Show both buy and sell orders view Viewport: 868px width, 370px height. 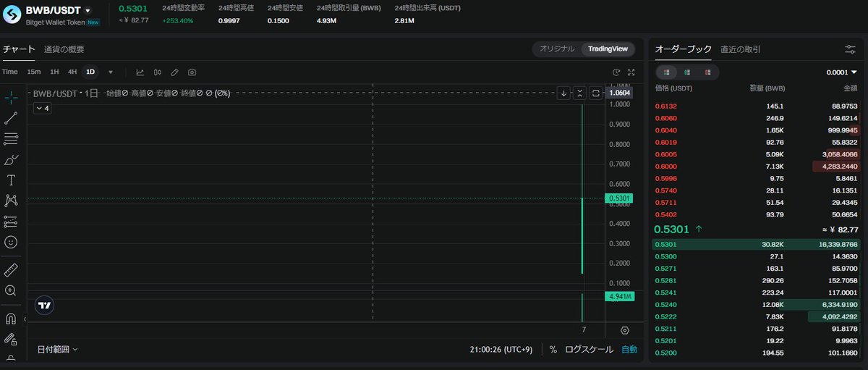(666, 72)
